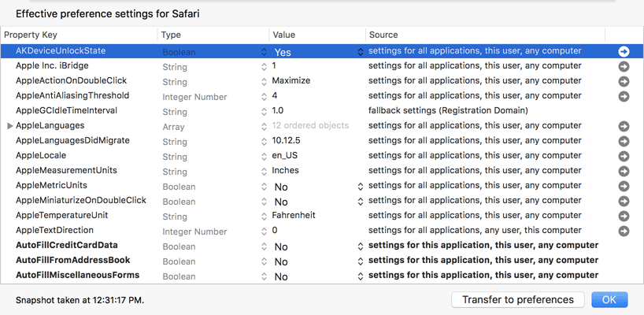Image resolution: width=644 pixels, height=315 pixels.
Task: Click the OK button
Action: coord(609,300)
